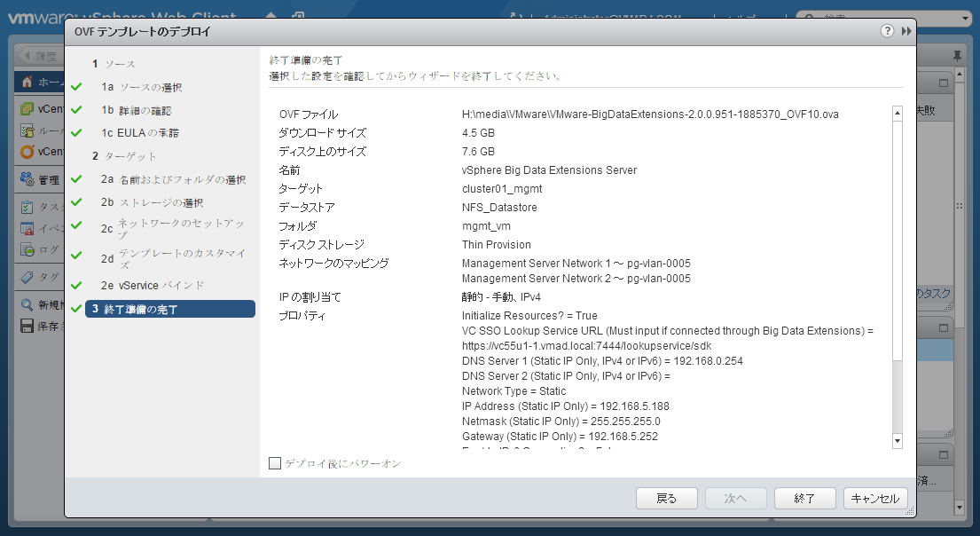
Task: Click summary scrollbar down arrow
Action: [898, 440]
